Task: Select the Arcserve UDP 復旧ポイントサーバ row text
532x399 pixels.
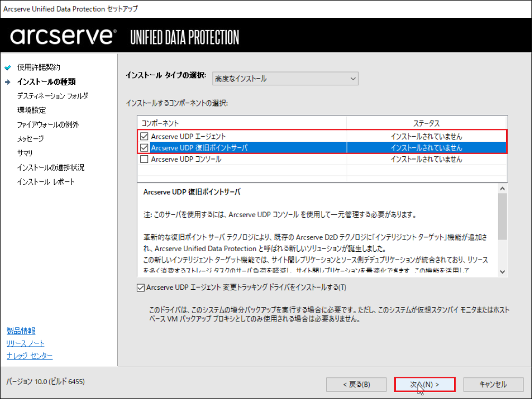Action: 199,148
